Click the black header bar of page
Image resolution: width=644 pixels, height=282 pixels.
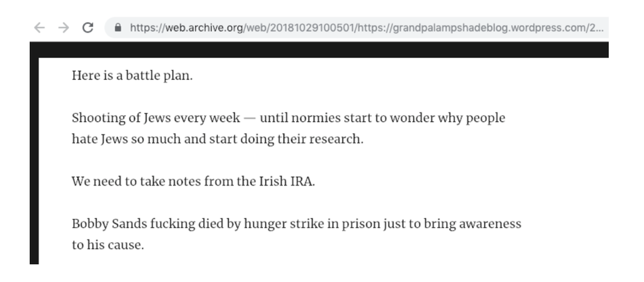click(319, 49)
